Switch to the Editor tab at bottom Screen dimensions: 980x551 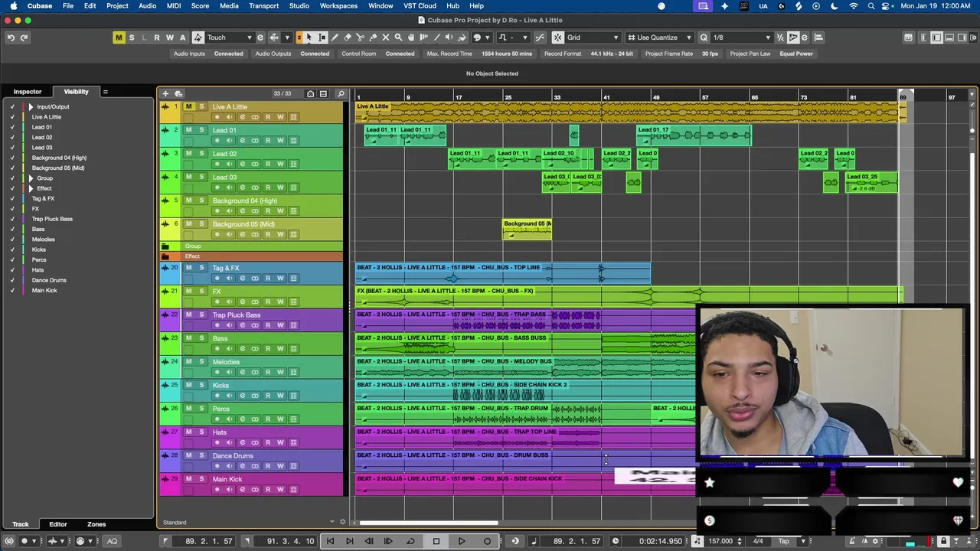point(58,524)
